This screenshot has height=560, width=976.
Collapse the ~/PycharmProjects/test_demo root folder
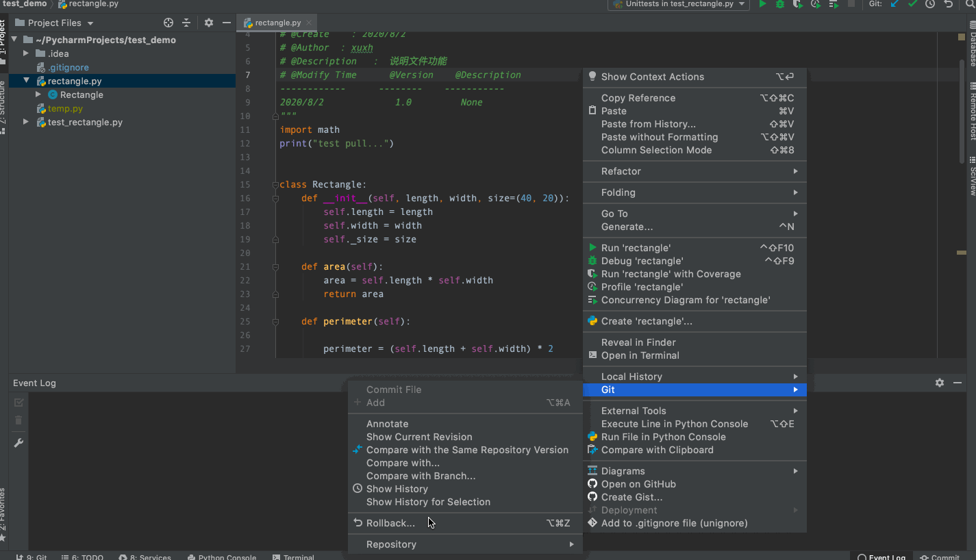tap(14, 40)
